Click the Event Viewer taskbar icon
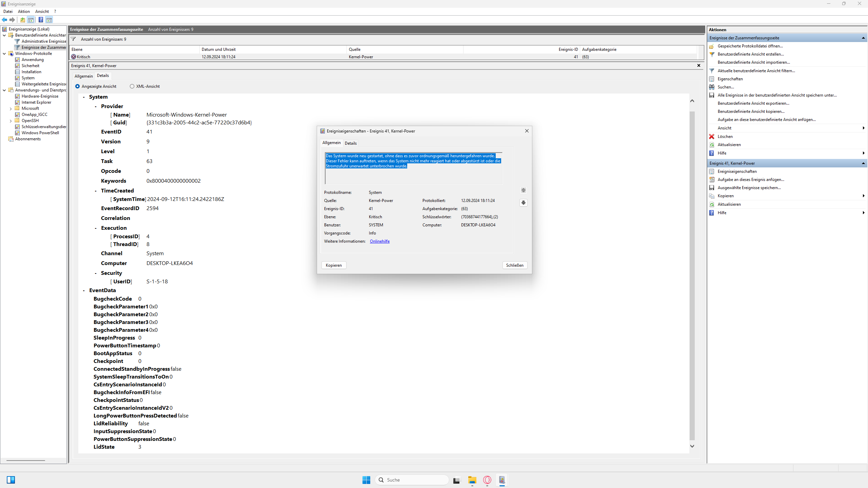 pyautogui.click(x=502, y=480)
